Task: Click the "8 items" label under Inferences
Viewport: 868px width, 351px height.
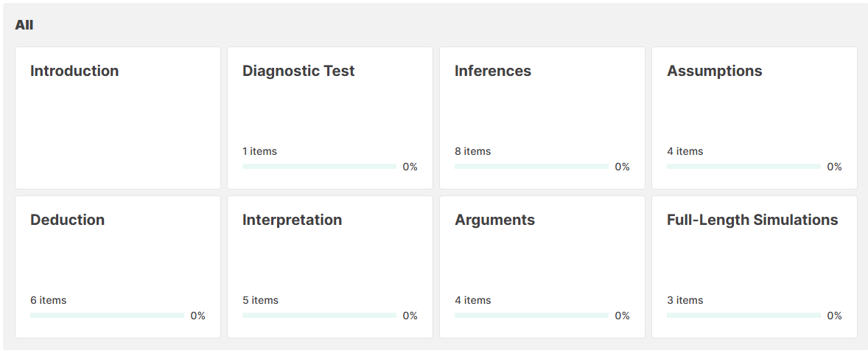Action: coord(473,151)
